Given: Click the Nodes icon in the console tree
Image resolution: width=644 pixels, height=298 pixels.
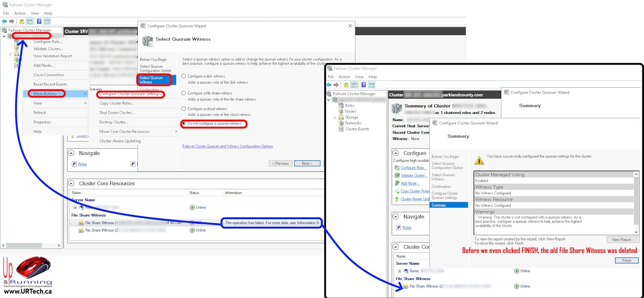Looking at the screenshot, I should [341, 111].
